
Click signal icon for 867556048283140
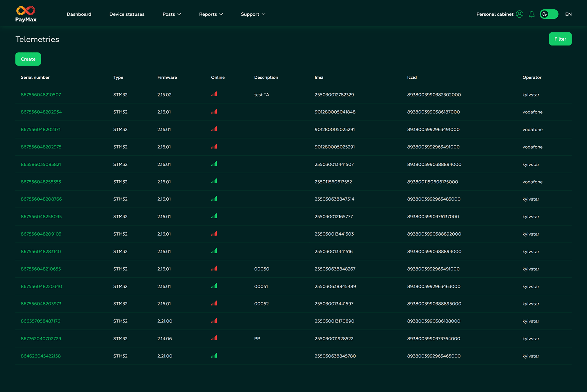coord(214,251)
